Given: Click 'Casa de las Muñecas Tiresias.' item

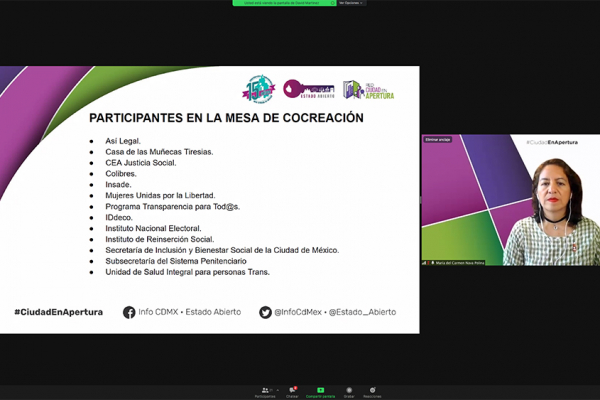Looking at the screenshot, I should point(159,152).
